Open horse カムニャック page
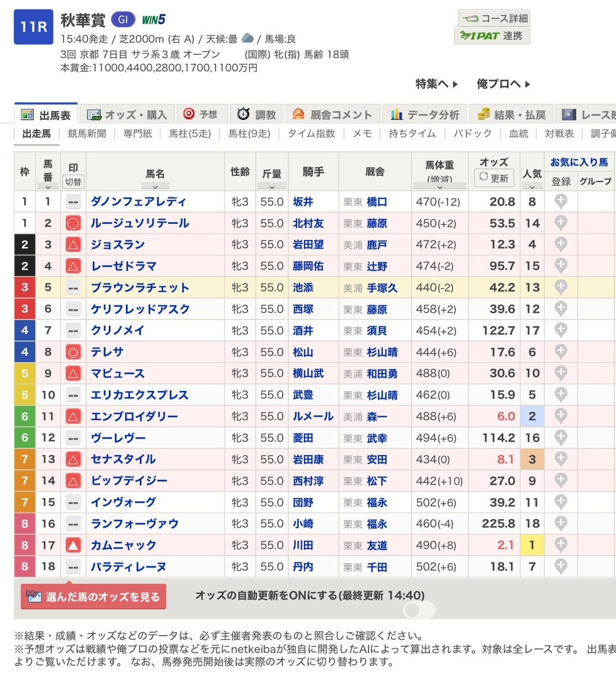Image resolution: width=616 pixels, height=675 pixels. [x=124, y=545]
